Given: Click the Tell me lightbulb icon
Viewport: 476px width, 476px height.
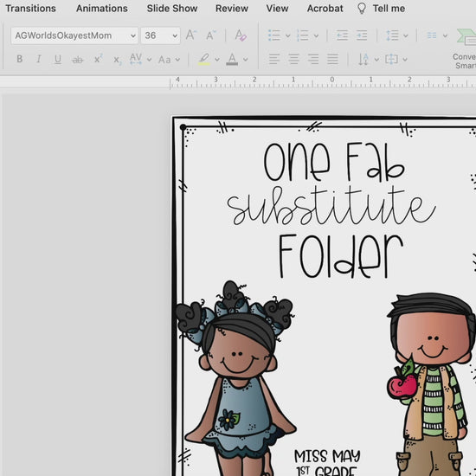Looking at the screenshot, I should (362, 9).
